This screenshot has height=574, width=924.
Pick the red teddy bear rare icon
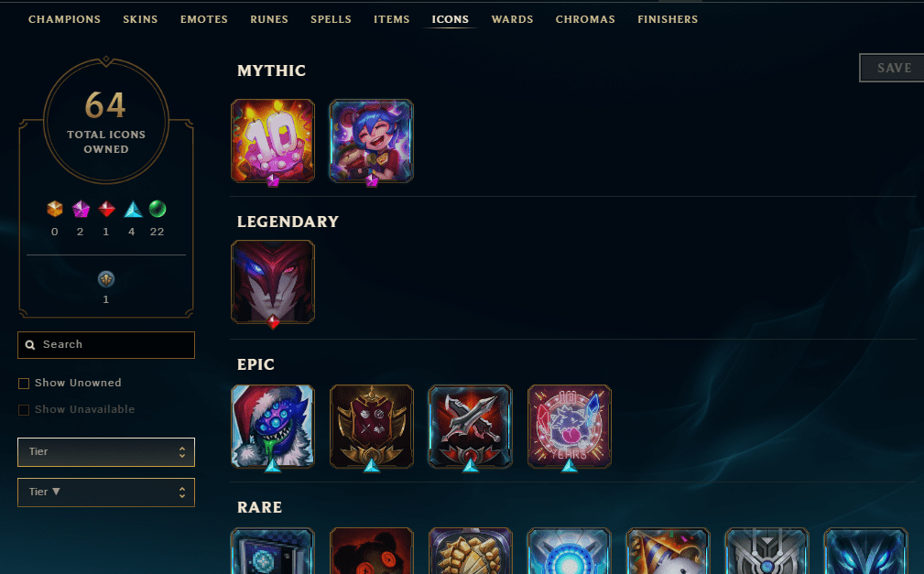click(371, 551)
